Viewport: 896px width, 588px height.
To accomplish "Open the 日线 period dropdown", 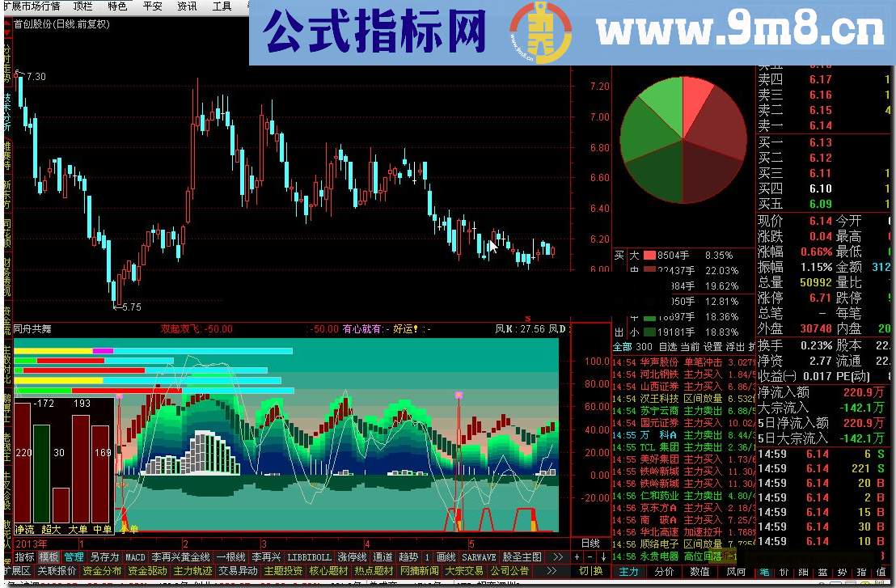I will click(x=591, y=544).
